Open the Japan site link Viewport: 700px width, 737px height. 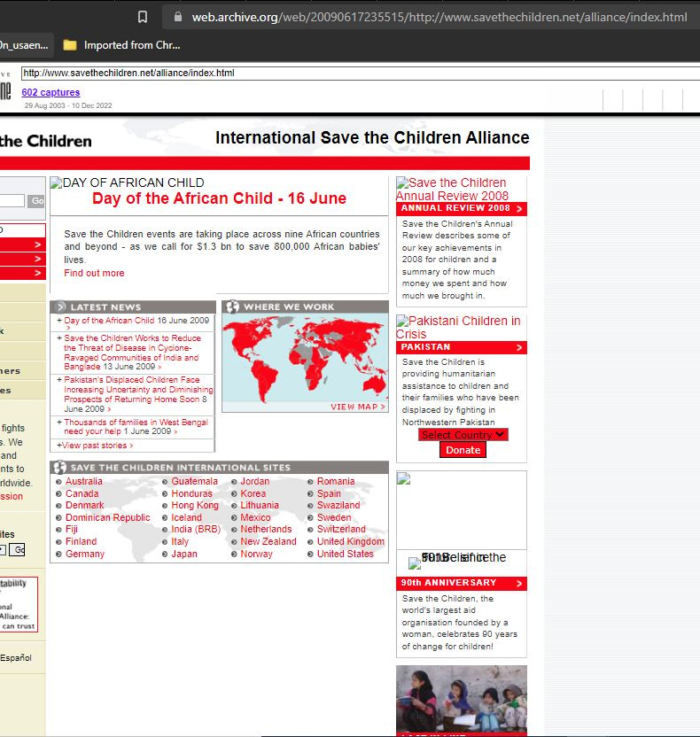[183, 554]
